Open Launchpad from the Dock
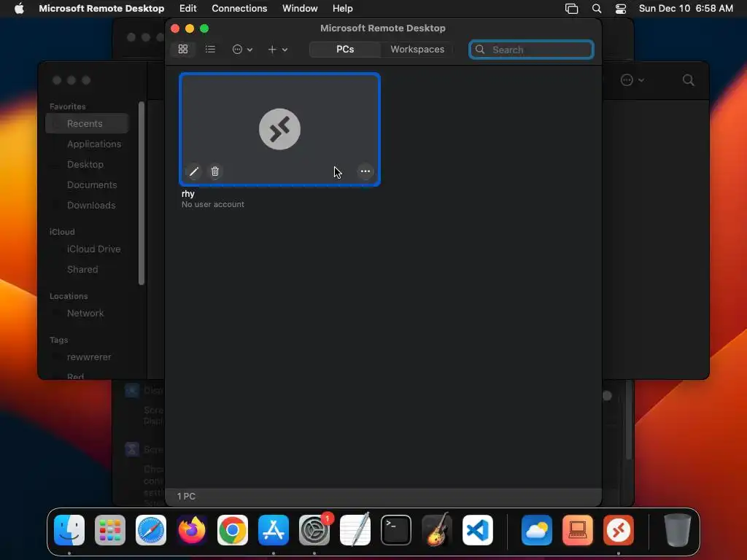This screenshot has height=560, width=747. coord(110,530)
